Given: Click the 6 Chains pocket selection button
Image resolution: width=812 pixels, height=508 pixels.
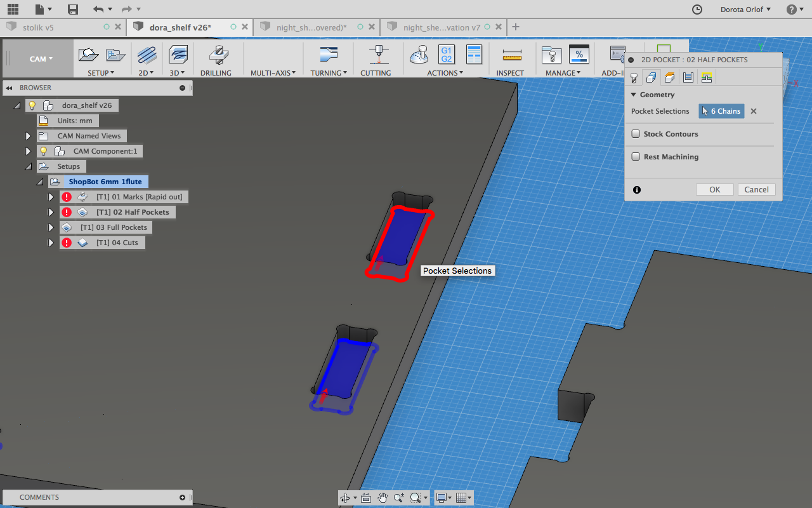Looking at the screenshot, I should [x=721, y=111].
